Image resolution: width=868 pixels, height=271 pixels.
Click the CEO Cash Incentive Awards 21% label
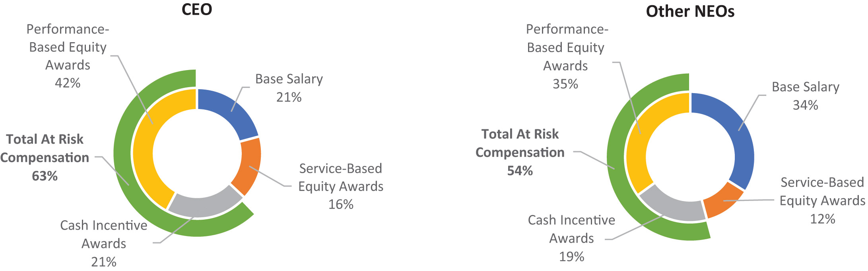104,243
